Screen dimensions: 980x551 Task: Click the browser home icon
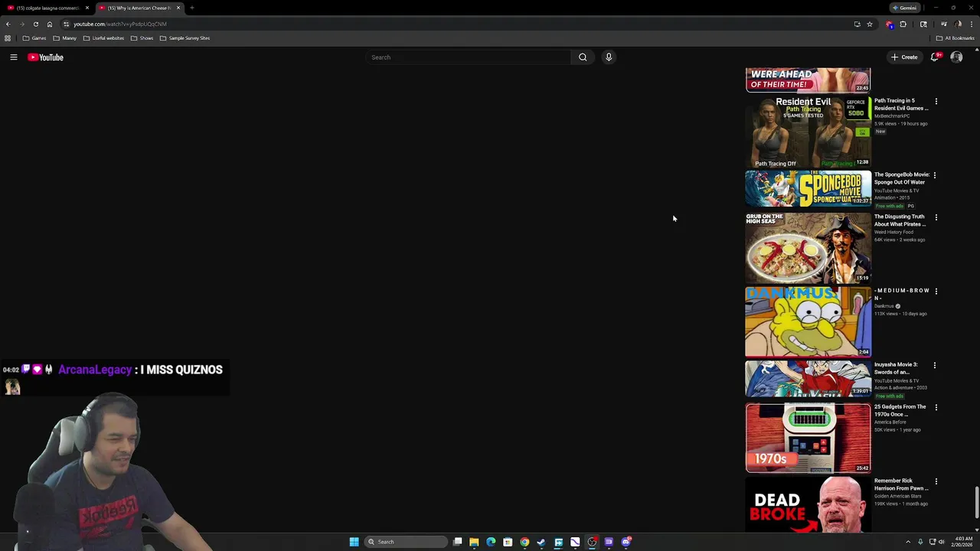(x=50, y=24)
